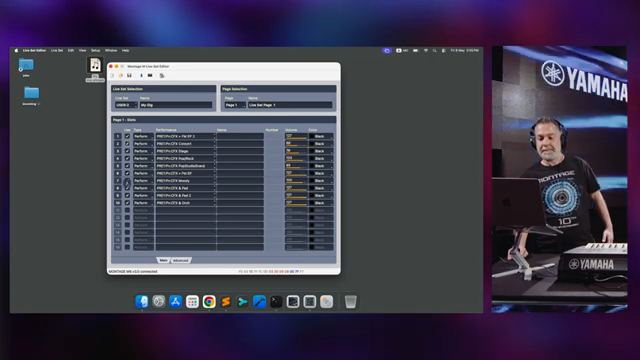This screenshot has height=360, width=640.
Task: Adjust volume slider for slot 2 CFX Concert
Action: click(296, 144)
